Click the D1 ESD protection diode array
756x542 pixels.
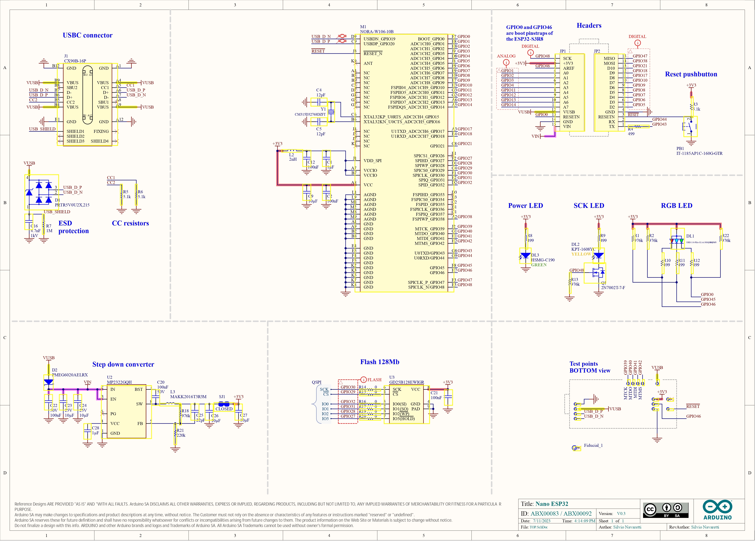pos(41,192)
